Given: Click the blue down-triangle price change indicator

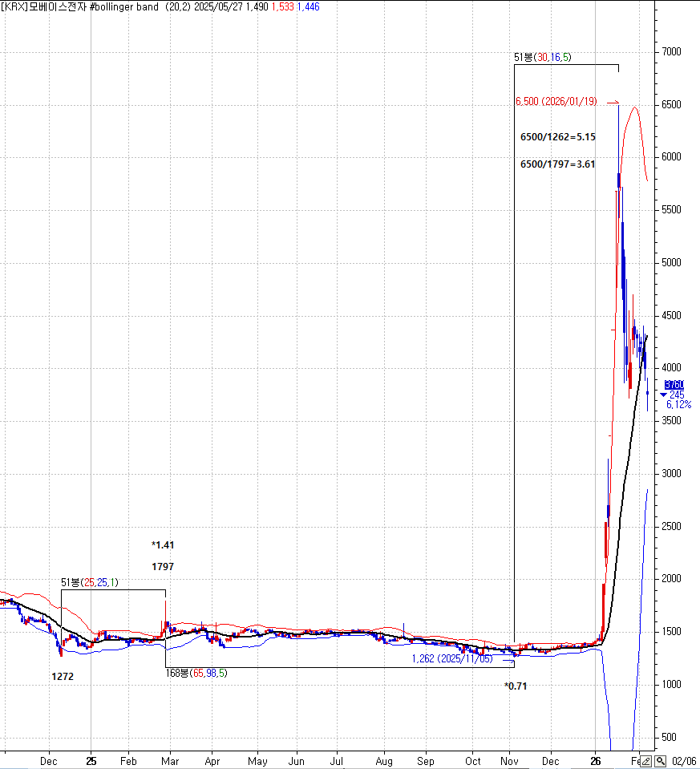Looking at the screenshot, I should pos(663,395).
